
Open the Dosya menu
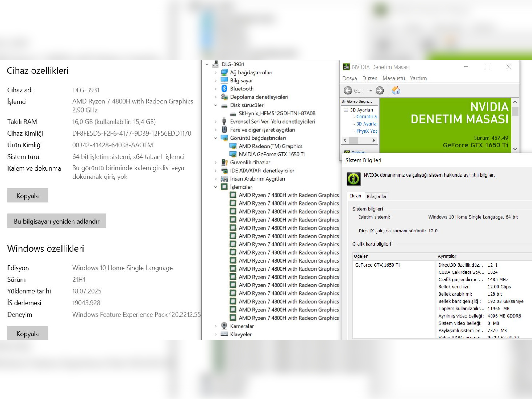point(350,78)
